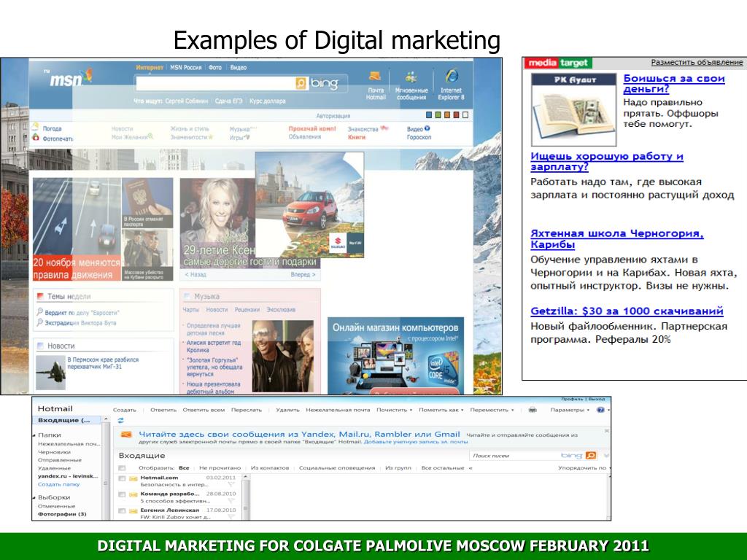This screenshot has width=747, height=560.
Task: Click Вперед > in the MSN news slideshow
Action: (x=303, y=275)
